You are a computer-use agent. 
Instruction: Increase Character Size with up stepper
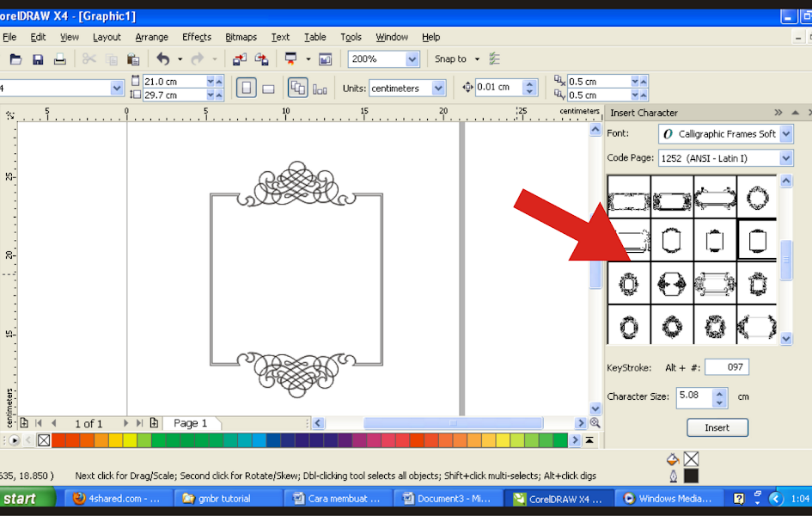(719, 393)
